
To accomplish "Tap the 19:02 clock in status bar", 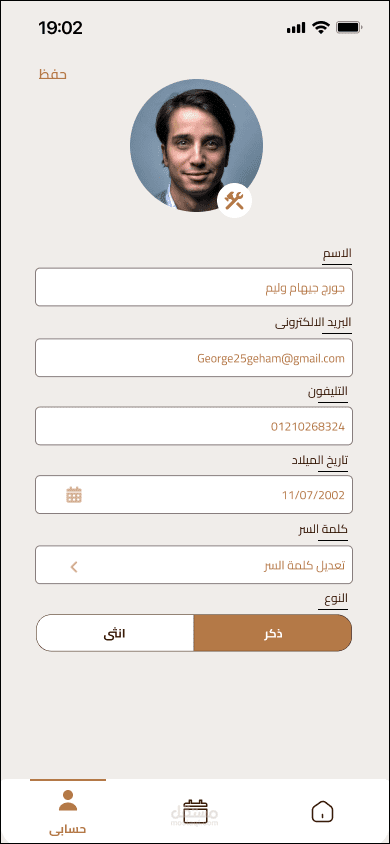I will [x=60, y=27].
